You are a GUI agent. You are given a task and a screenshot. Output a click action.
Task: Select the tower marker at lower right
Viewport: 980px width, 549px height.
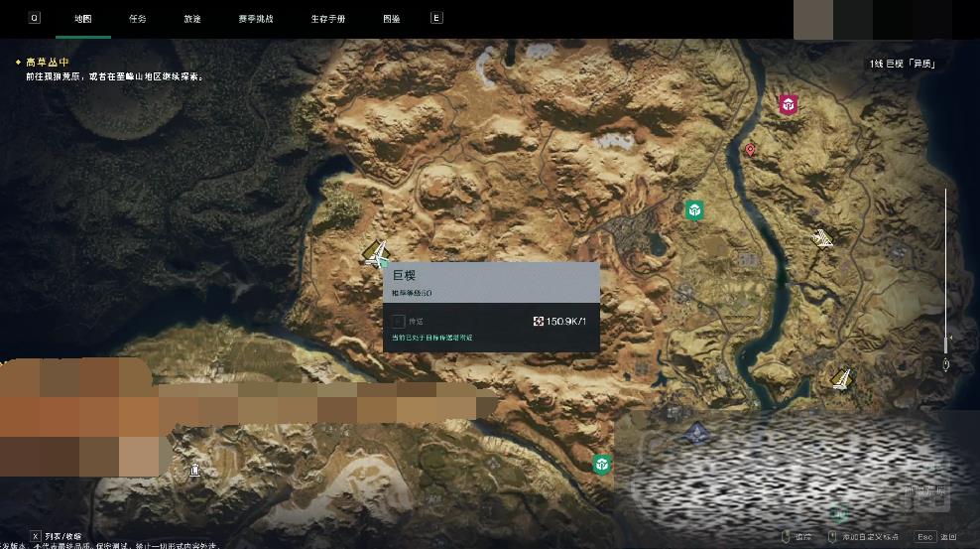[x=842, y=378]
